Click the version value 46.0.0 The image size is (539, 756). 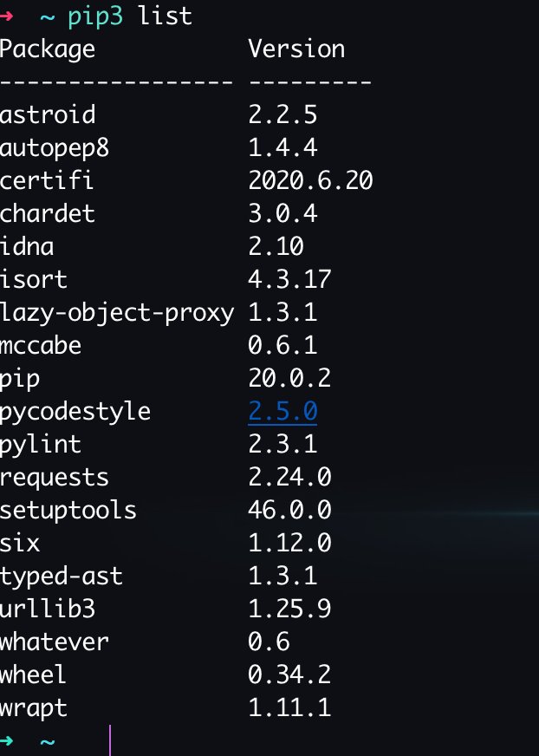click(289, 510)
